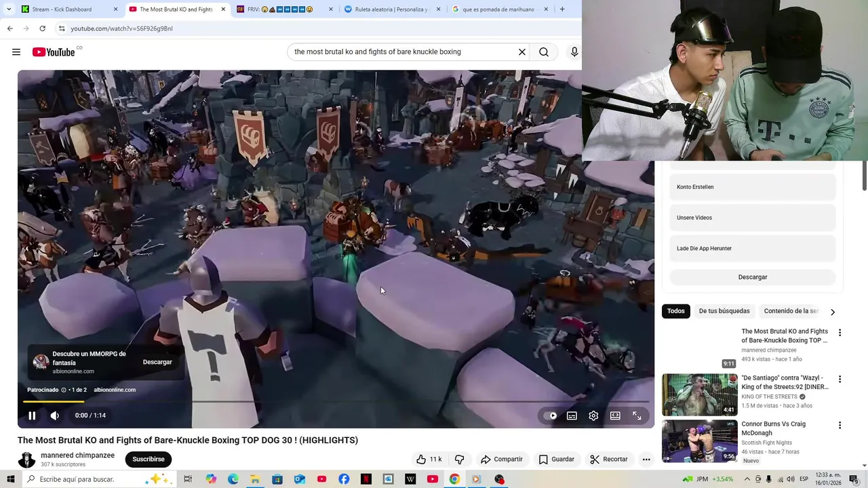Open albiononline.com sponsor link
The image size is (868, 488).
[115, 390]
